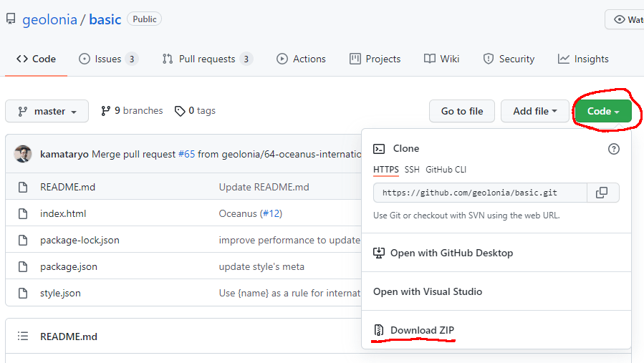The image size is (644, 363).
Task: Go to the Actions tab
Action: click(x=301, y=59)
